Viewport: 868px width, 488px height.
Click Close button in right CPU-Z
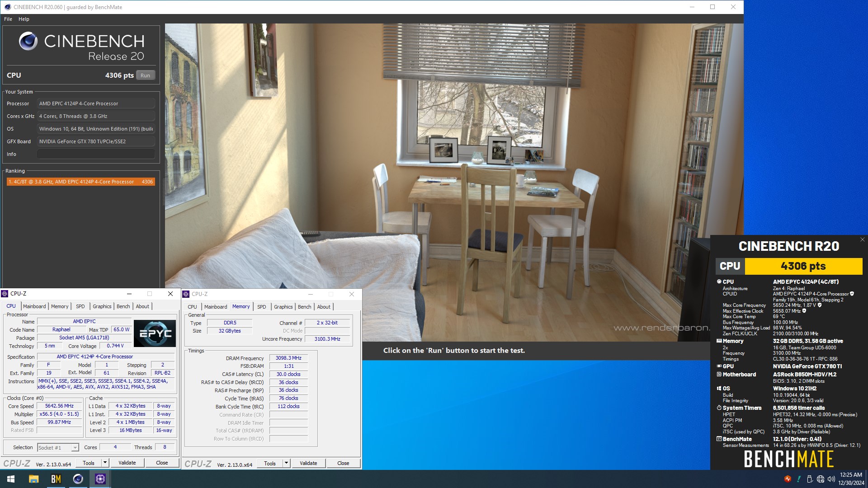pyautogui.click(x=343, y=463)
